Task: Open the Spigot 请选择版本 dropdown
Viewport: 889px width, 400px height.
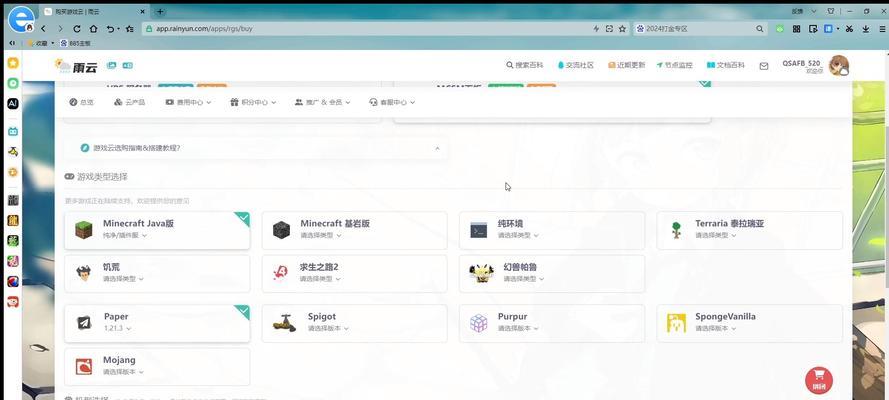Action: pos(328,329)
